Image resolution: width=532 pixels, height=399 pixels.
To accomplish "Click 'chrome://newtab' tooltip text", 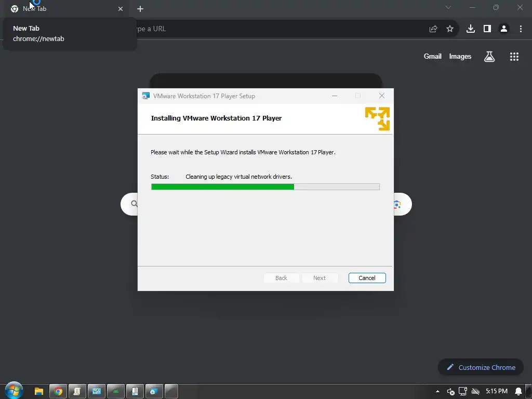I will point(38,38).
